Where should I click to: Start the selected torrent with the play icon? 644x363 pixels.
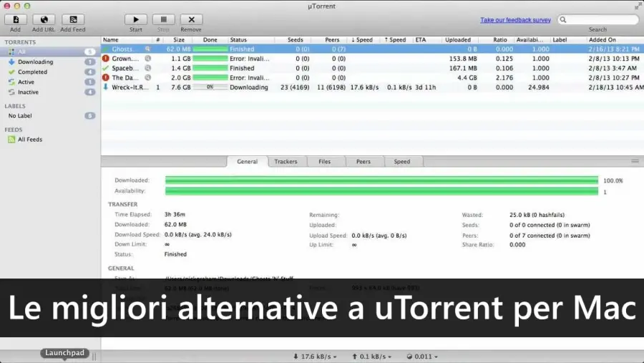tap(136, 19)
